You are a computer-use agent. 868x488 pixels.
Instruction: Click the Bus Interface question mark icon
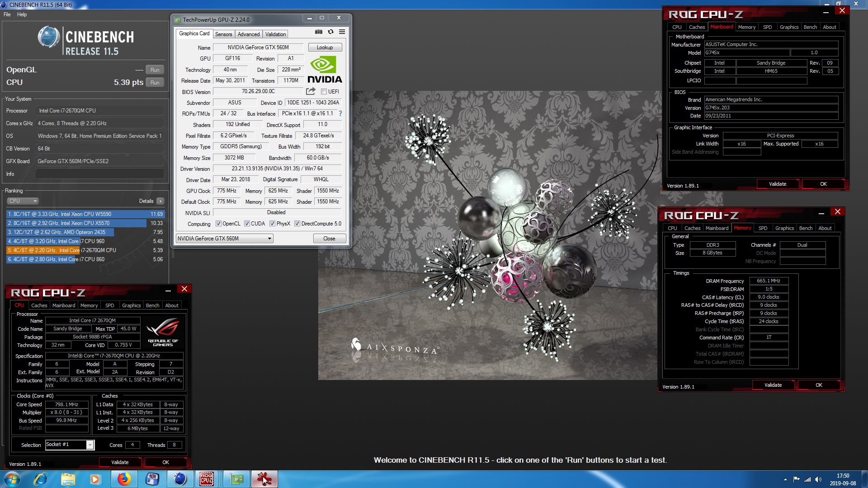pos(340,113)
